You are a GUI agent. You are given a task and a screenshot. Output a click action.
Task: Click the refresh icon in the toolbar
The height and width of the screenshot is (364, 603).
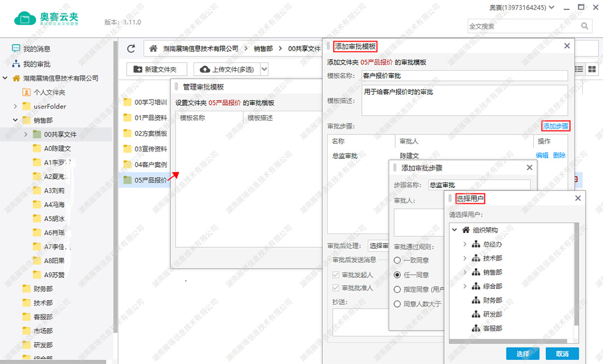pos(131,49)
